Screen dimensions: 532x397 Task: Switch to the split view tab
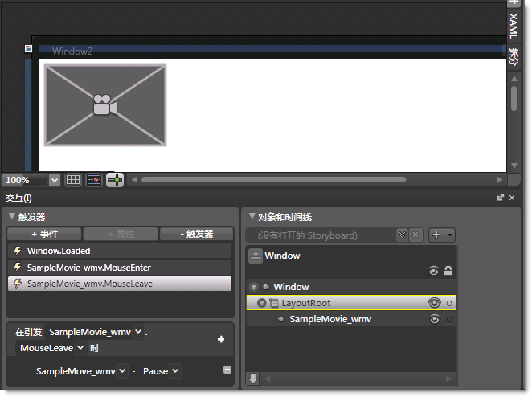tap(514, 57)
